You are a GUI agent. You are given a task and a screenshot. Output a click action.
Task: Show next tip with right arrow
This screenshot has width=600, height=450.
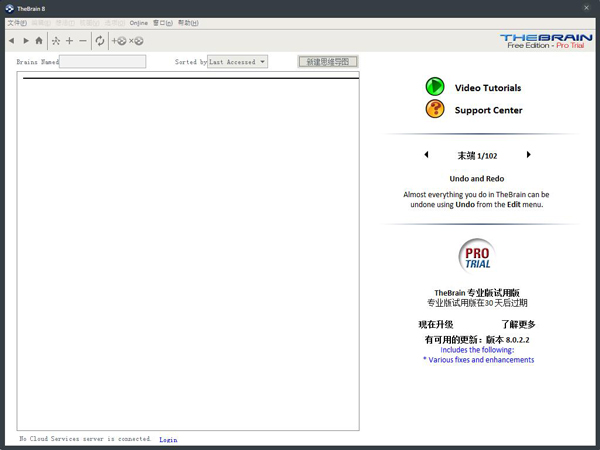click(528, 155)
